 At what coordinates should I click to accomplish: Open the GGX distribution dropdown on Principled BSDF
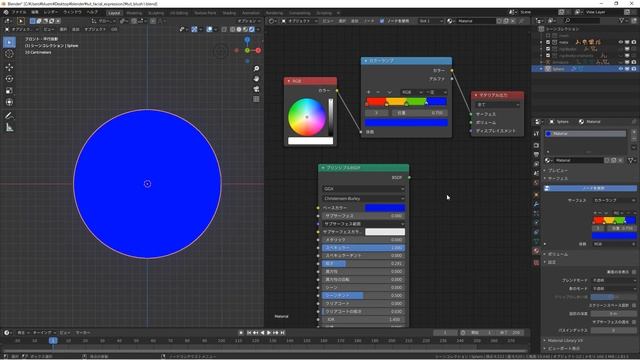[363, 189]
